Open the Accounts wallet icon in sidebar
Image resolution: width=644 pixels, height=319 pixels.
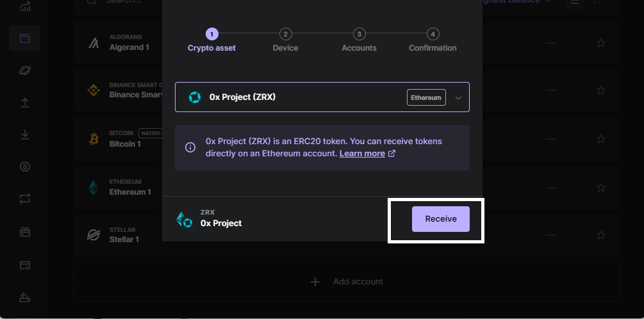pos(25,38)
